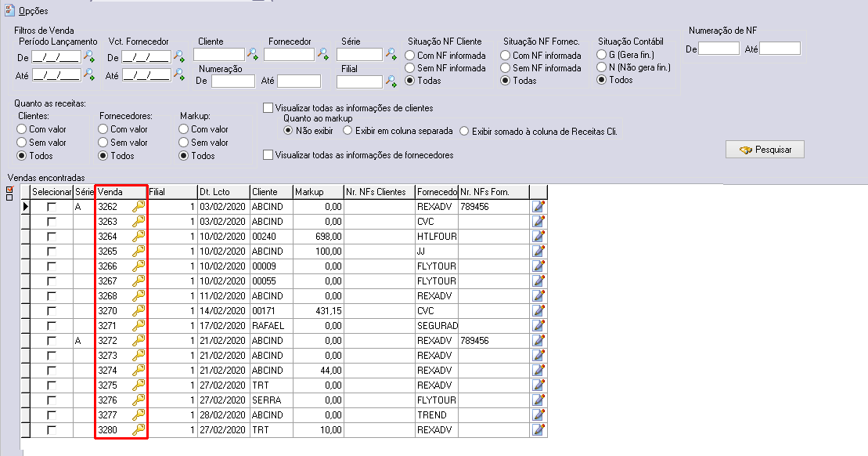The width and height of the screenshot is (868, 456).
Task: Edit row 3266 using pencil icon
Action: 538,266
